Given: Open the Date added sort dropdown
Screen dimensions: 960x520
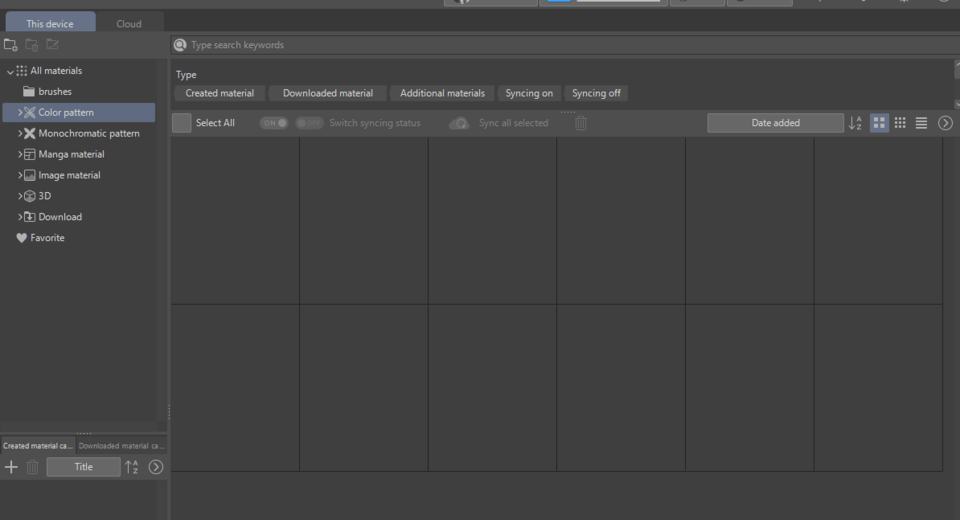Looking at the screenshot, I should pos(775,123).
